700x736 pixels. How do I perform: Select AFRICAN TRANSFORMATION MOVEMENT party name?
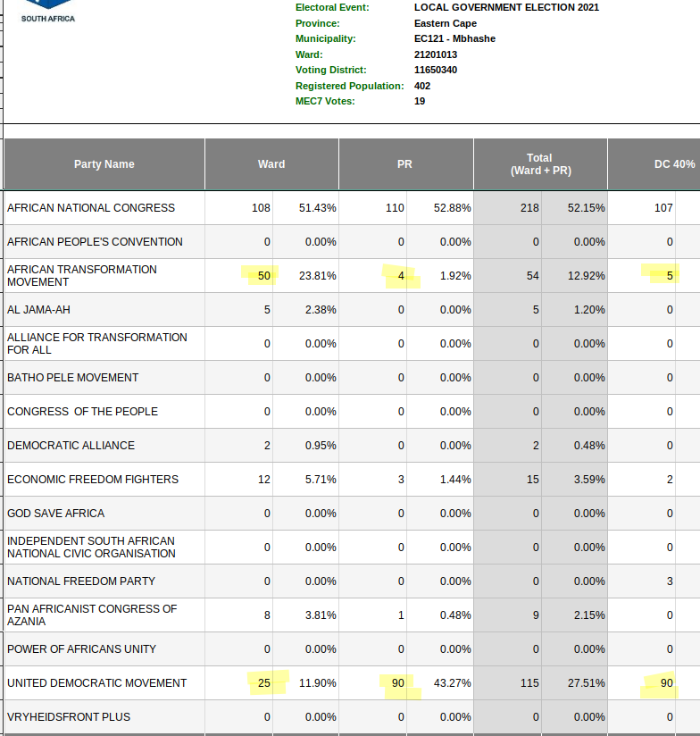click(82, 275)
